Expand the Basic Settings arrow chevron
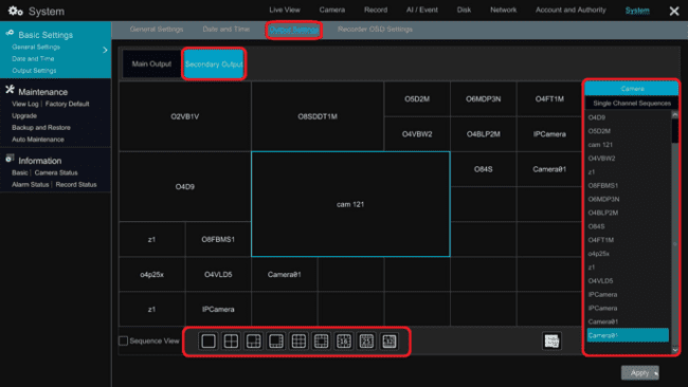 (x=105, y=50)
